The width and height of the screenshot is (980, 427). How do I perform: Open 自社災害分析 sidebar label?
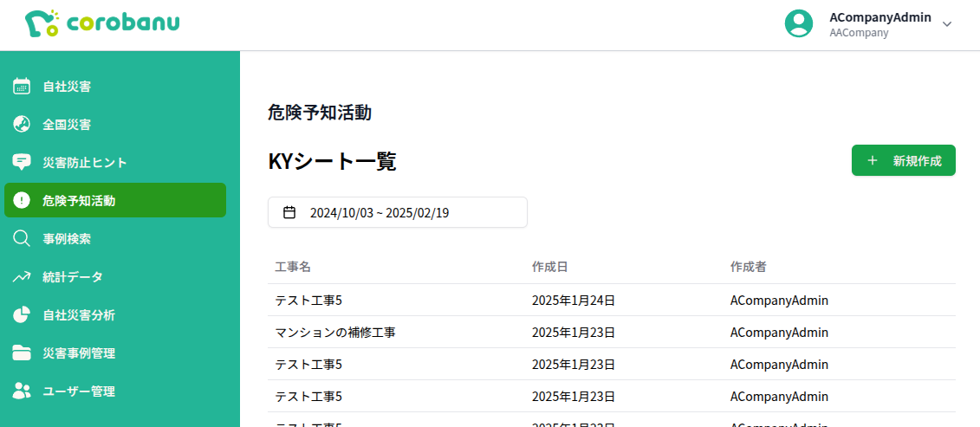[79, 316]
